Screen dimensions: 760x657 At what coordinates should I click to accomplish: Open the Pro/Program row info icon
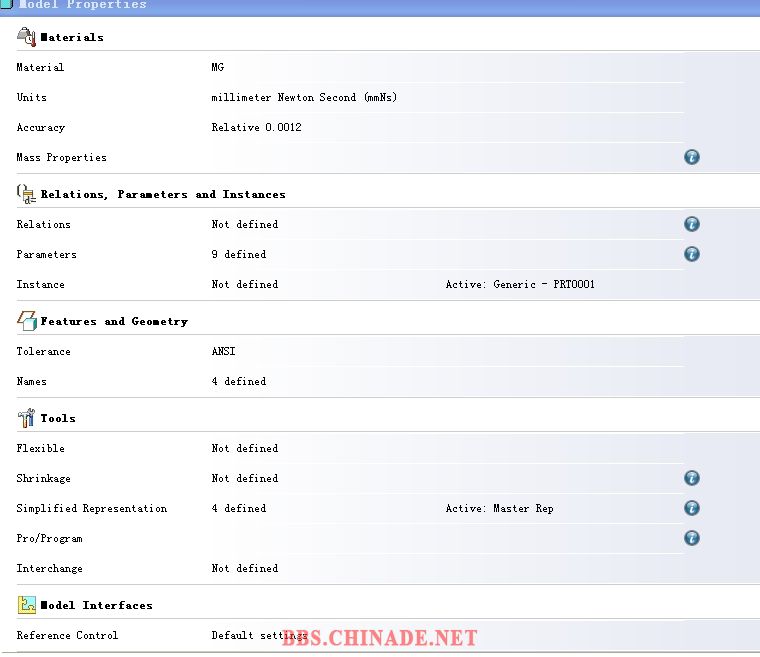(692, 538)
